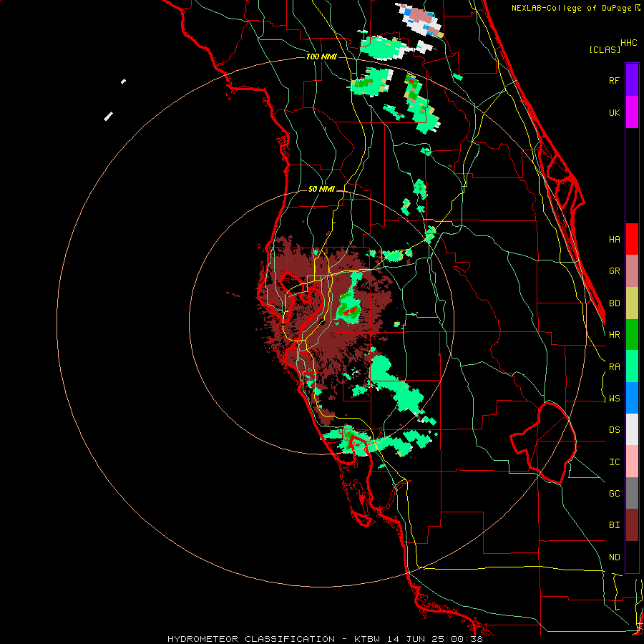
Task: Click the BI legend label
Action: (x=614, y=525)
